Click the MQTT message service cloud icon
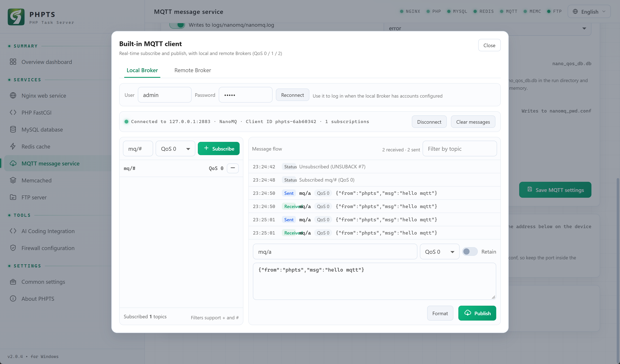 [13, 163]
